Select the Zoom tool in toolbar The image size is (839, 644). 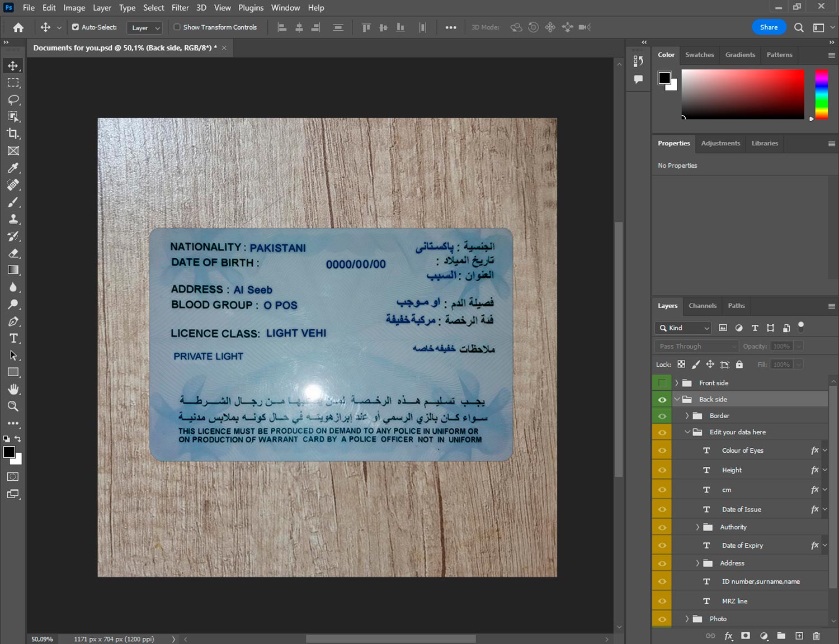point(13,406)
